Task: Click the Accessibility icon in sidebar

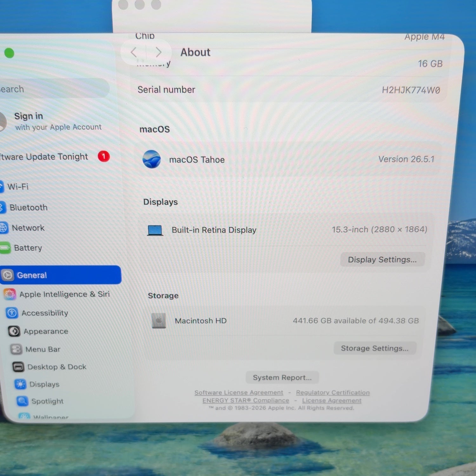Action: (x=12, y=313)
